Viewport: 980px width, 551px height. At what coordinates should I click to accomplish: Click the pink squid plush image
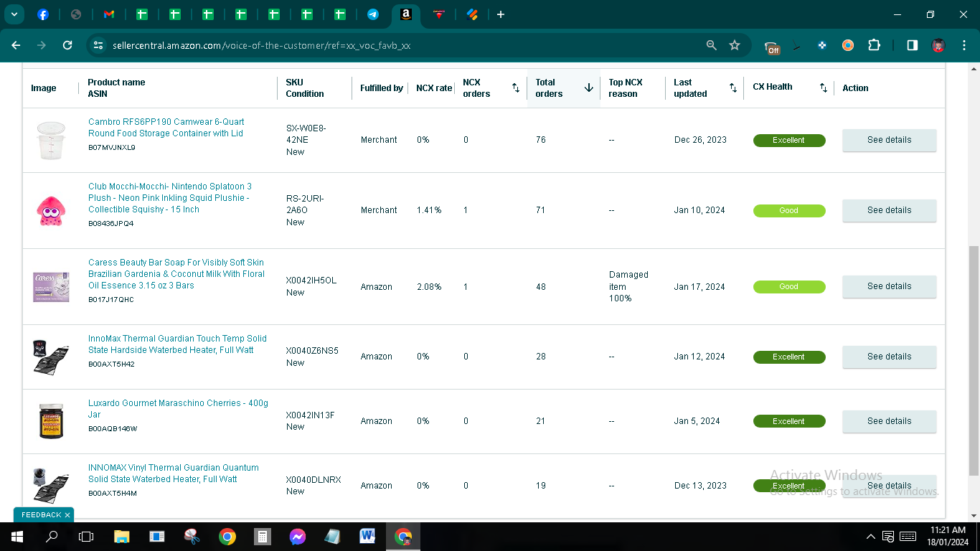pos(51,211)
